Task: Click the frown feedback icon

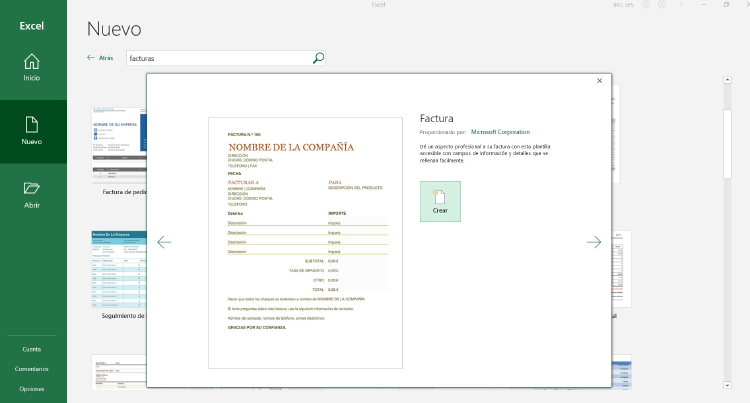Action: pos(662,5)
